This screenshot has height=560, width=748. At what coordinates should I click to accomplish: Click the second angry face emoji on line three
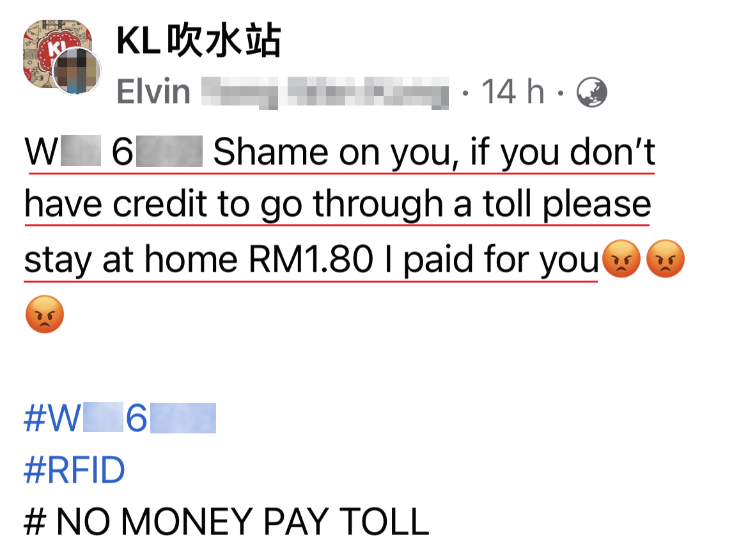[665, 258]
